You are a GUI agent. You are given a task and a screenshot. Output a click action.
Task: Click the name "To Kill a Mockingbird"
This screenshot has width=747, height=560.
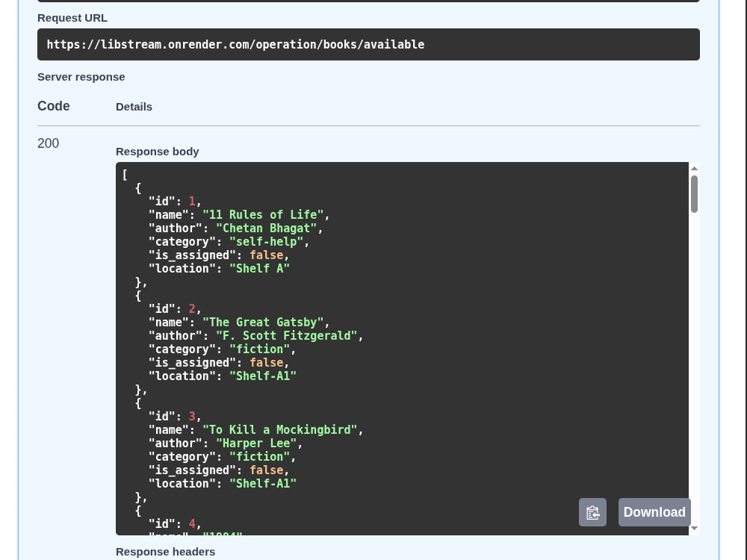coord(279,430)
